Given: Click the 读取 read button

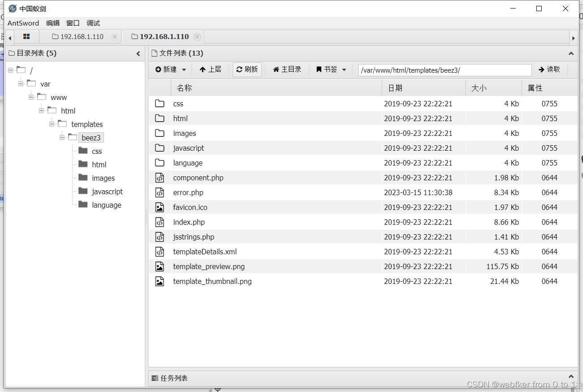Looking at the screenshot, I should point(549,70).
